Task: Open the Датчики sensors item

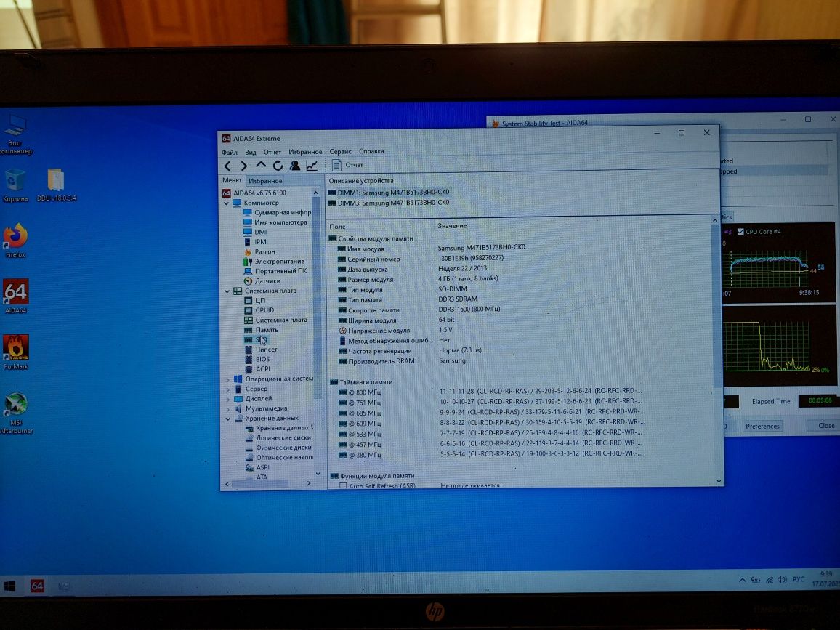Action: coord(262,280)
